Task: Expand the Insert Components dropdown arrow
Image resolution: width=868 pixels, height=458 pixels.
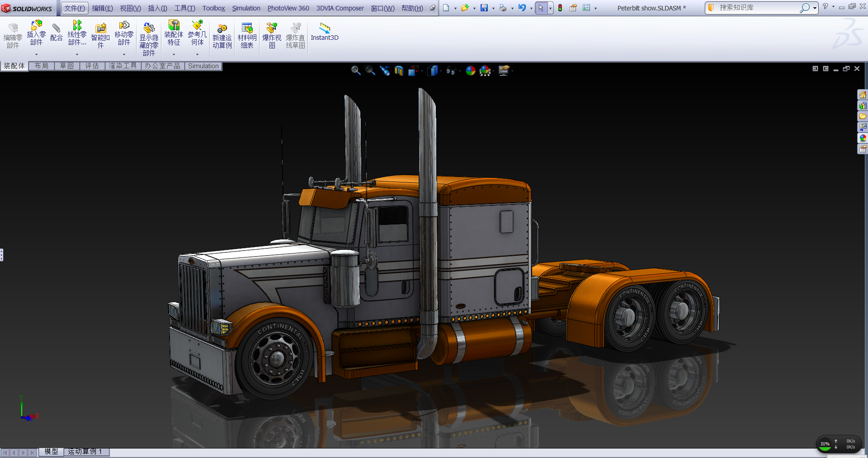Action: tap(36, 54)
